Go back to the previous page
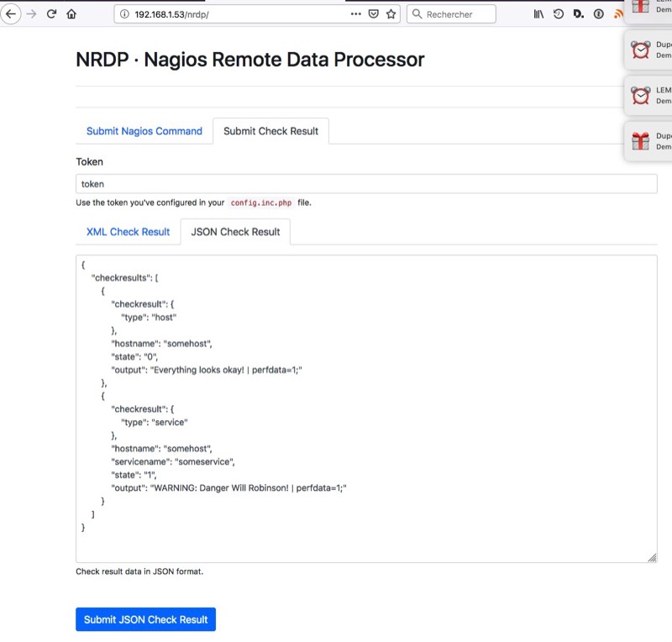Image resolution: width=672 pixels, height=642 pixels. point(12,14)
